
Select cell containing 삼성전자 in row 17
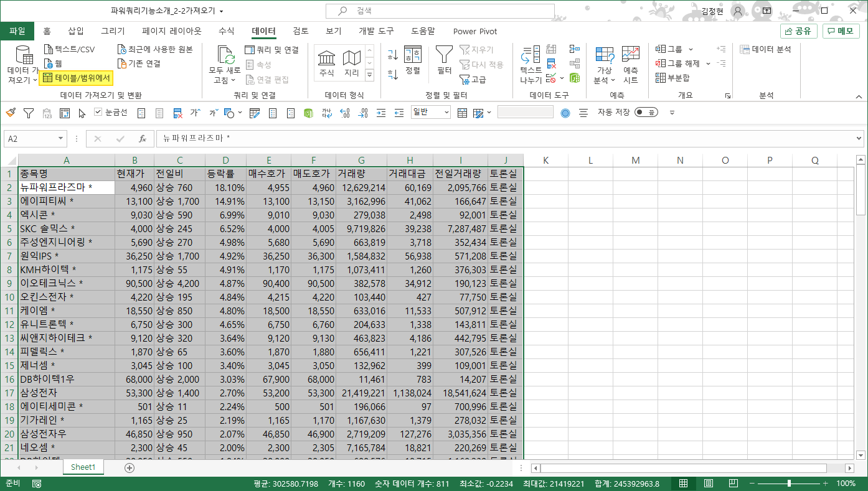[67, 393]
